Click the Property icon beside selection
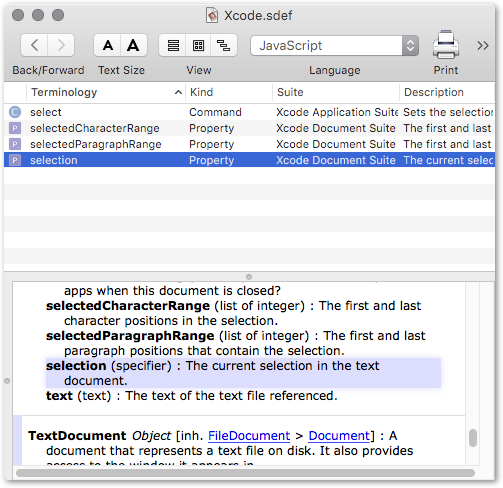This screenshot has width=503, height=488. (15, 160)
